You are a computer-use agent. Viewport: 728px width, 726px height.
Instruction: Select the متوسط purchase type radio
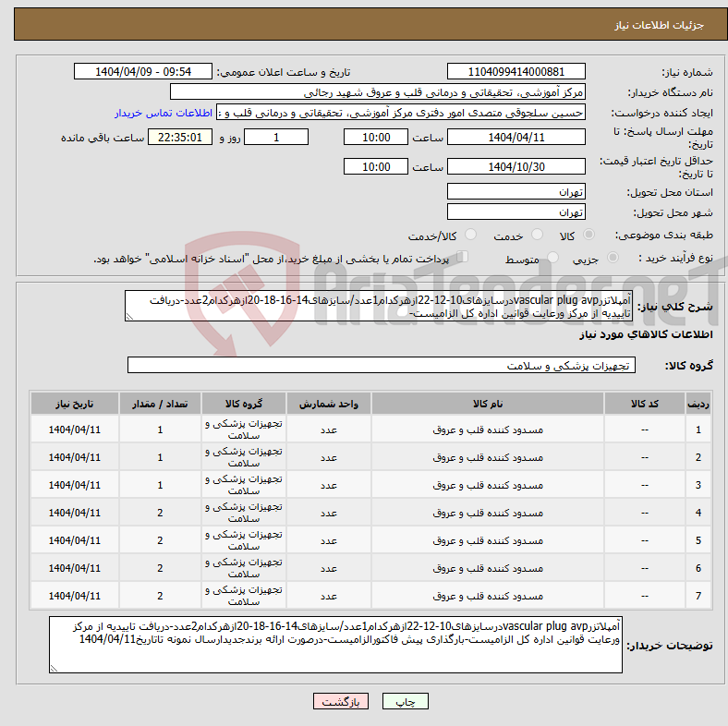tap(553, 258)
